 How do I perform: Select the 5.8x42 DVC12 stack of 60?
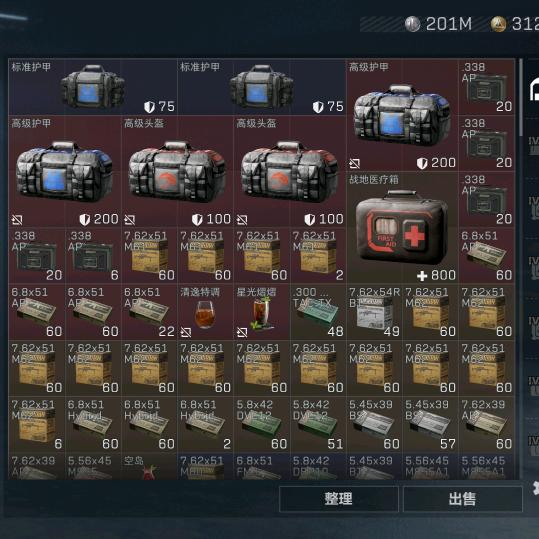click(x=262, y=425)
